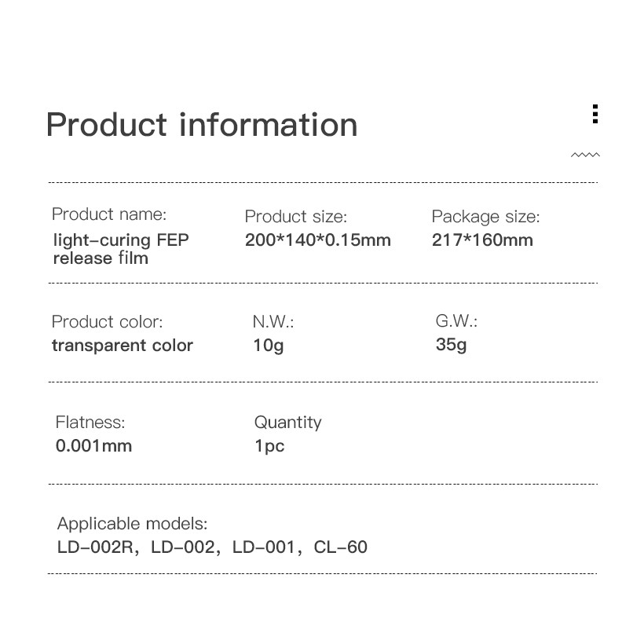The width and height of the screenshot is (644, 644).
Task: Click the 35g gross weight value
Action: (451, 345)
